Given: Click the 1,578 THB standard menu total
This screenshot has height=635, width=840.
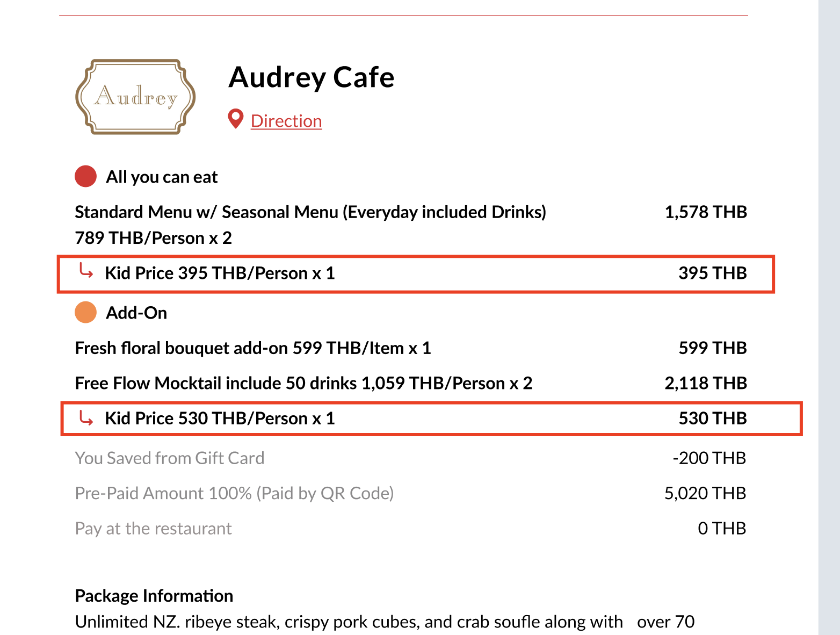Looking at the screenshot, I should coord(706,212).
